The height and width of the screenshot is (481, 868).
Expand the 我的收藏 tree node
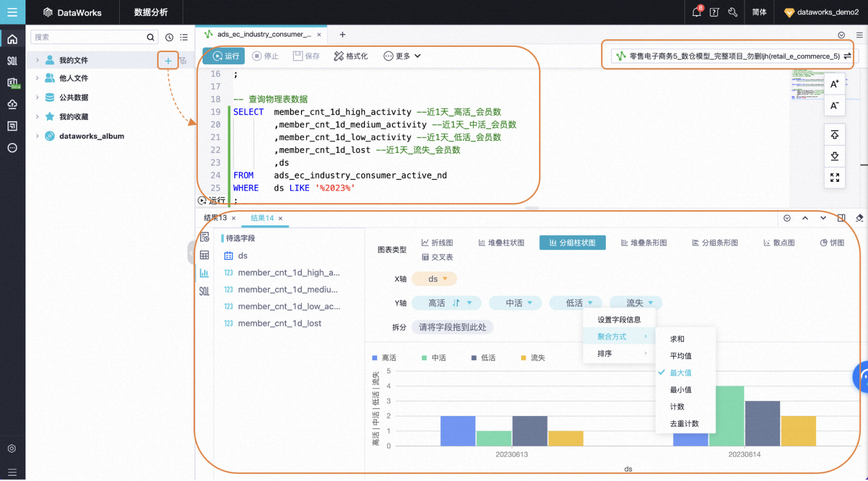click(x=38, y=116)
